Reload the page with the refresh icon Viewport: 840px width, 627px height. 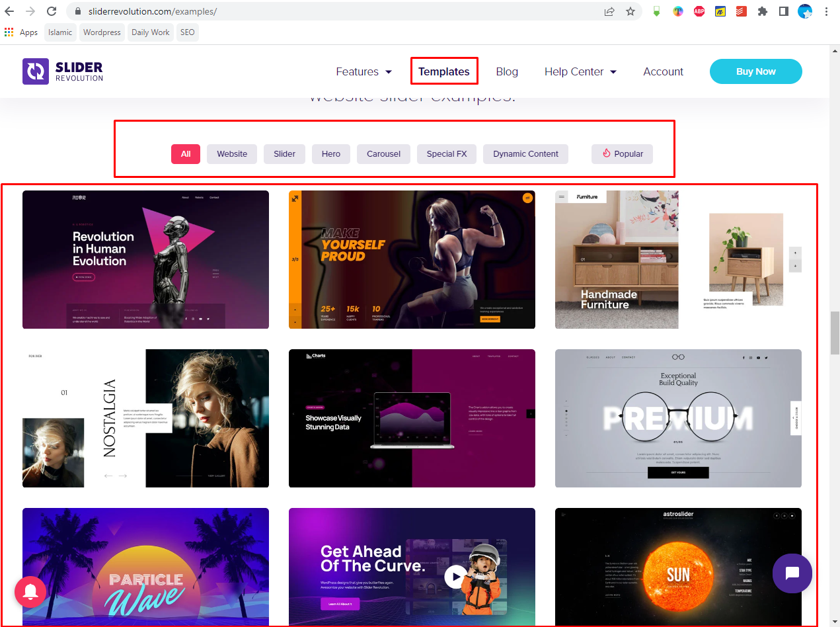click(51, 11)
